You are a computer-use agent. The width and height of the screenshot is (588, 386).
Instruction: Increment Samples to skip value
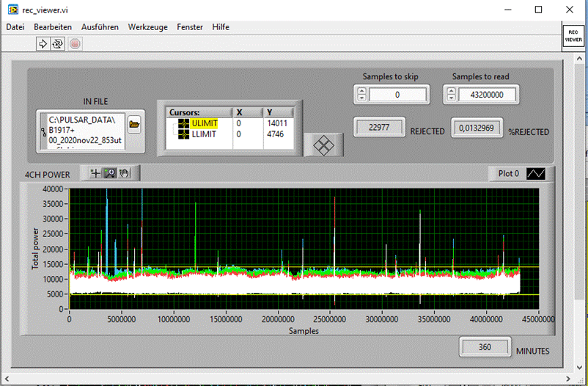361,91
